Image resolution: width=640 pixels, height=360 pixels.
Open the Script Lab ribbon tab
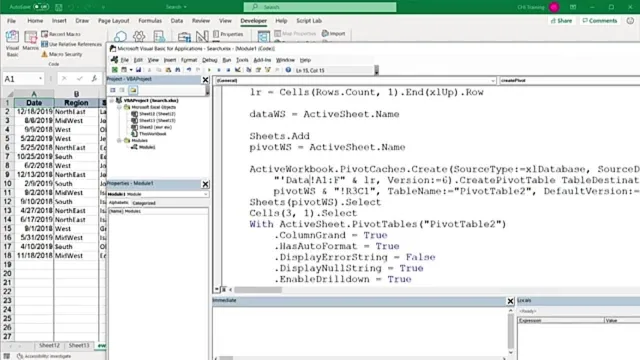pyautogui.click(x=309, y=21)
